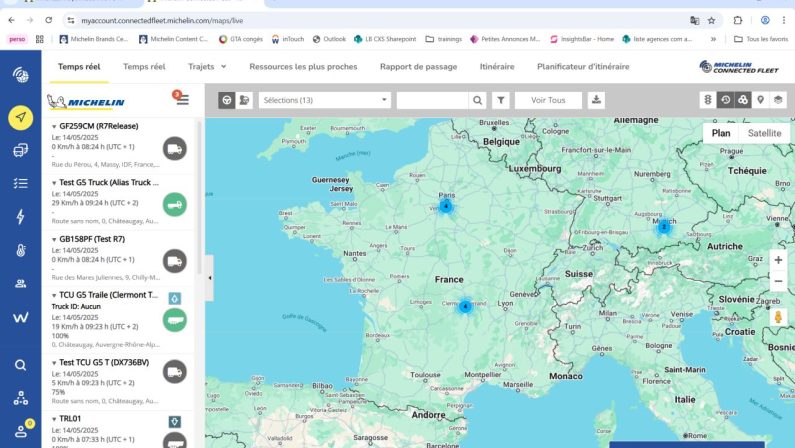Screen dimensions: 795x448
Task: Zoom in the map with plus
Action: coord(778,260)
